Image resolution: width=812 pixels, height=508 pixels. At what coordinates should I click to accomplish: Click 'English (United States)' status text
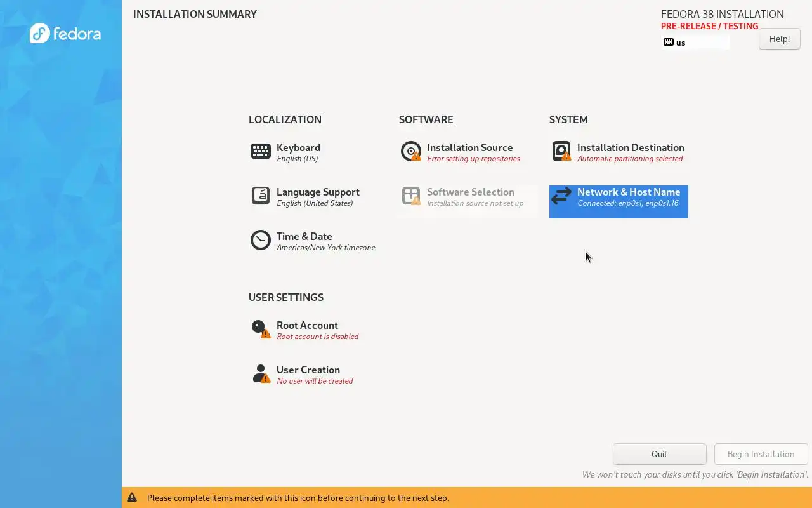point(315,203)
